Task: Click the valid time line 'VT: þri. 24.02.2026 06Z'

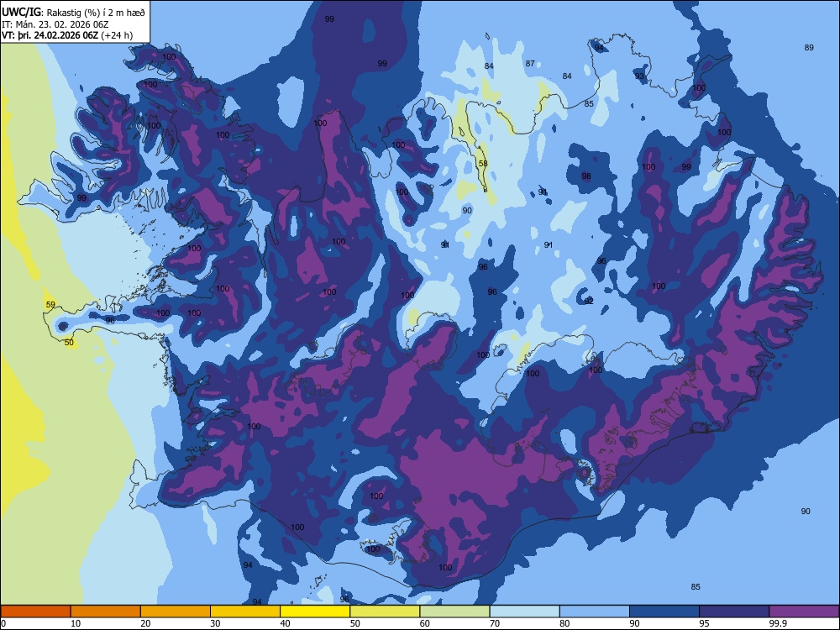Action: pos(50,35)
